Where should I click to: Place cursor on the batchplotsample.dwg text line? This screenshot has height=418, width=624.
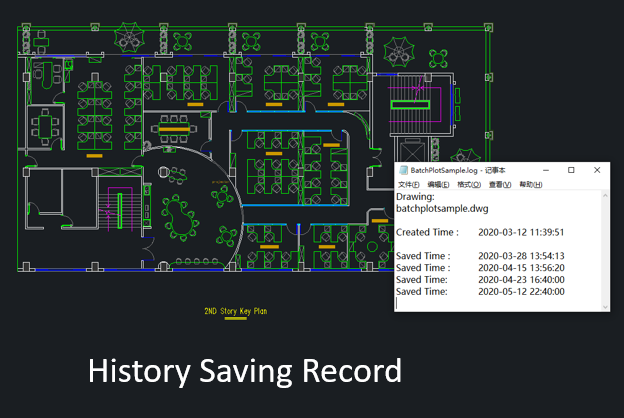point(439,209)
